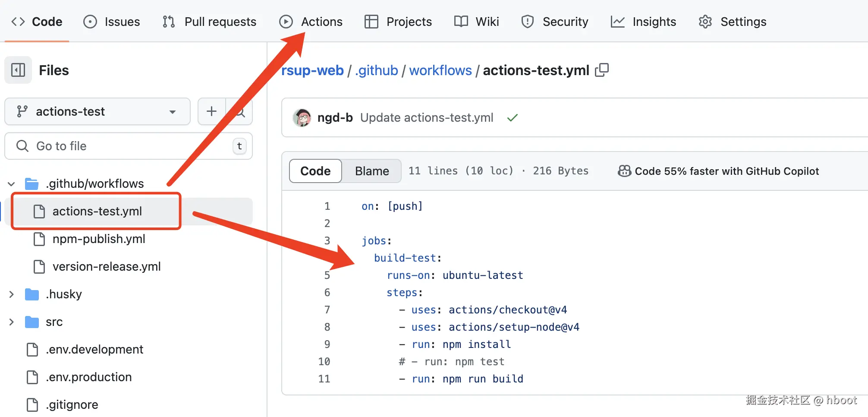Expand the .husky folder
Image resolution: width=868 pixels, height=417 pixels.
(12, 294)
